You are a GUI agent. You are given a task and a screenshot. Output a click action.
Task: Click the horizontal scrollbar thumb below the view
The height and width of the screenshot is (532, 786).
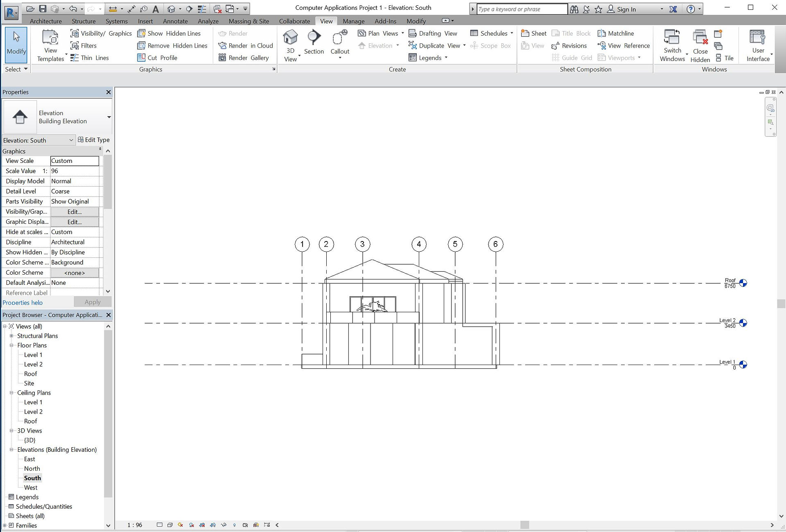[x=524, y=525]
